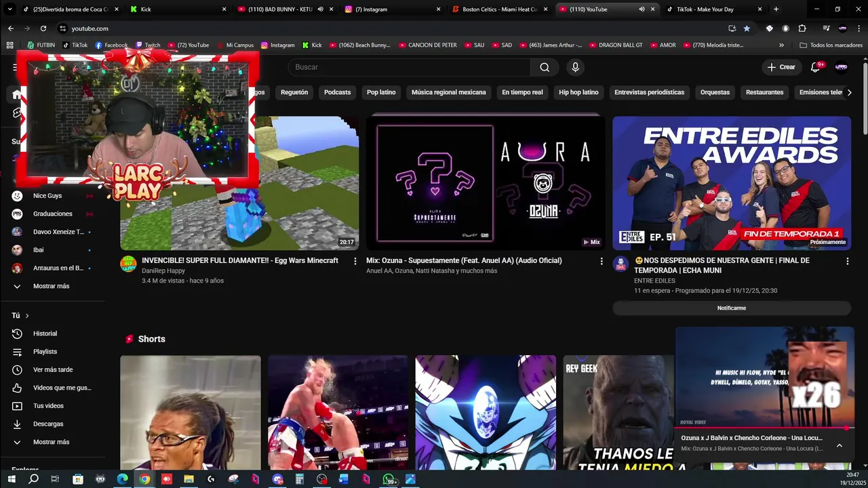Open Playlists in the sidebar
The width and height of the screenshot is (868, 488).
coord(45,352)
